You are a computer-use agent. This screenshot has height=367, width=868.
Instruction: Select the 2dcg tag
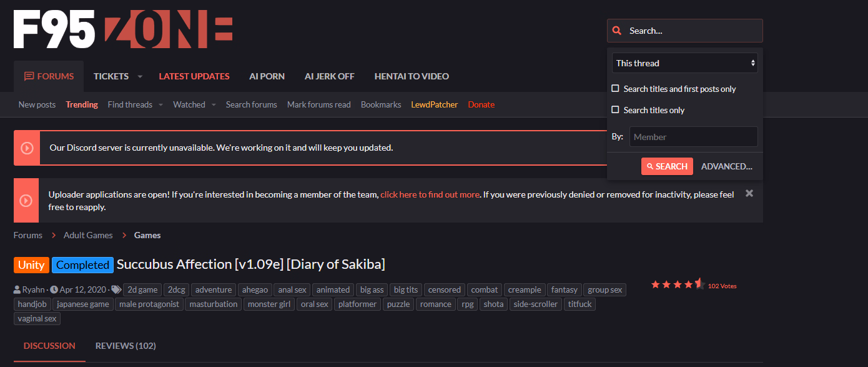(176, 289)
